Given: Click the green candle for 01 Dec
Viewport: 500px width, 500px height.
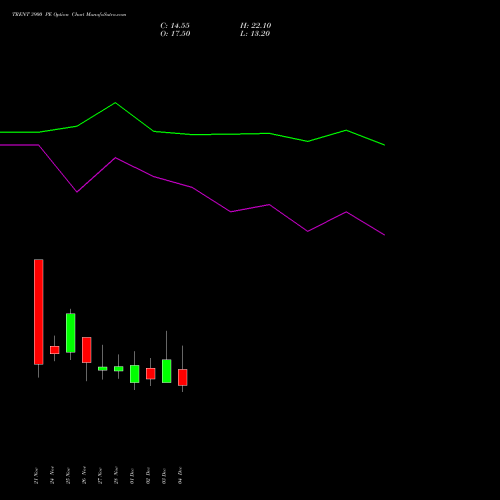Looking at the screenshot, I should 135,374.
